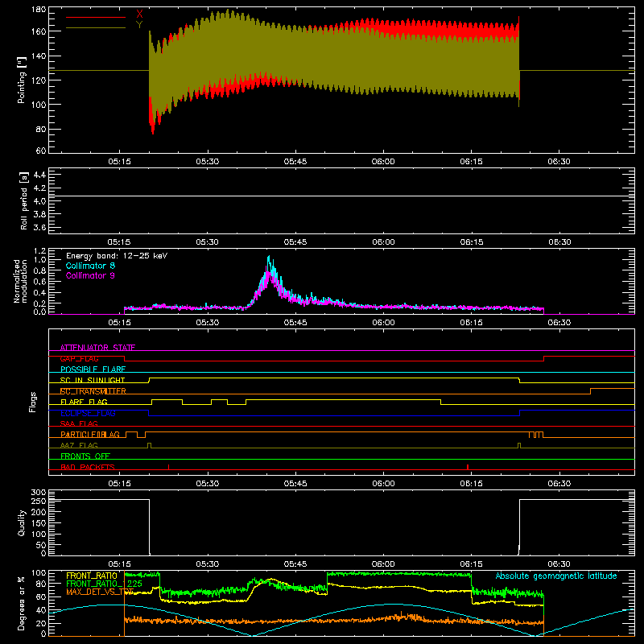Click the 'Quality' vertical axis title
Screen dimensions: 644x644
coord(22,522)
